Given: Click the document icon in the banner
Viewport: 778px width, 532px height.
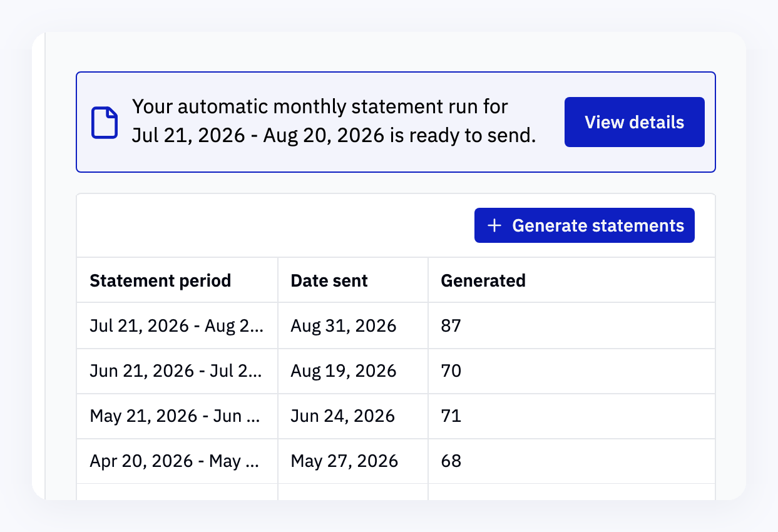Looking at the screenshot, I should point(105,122).
